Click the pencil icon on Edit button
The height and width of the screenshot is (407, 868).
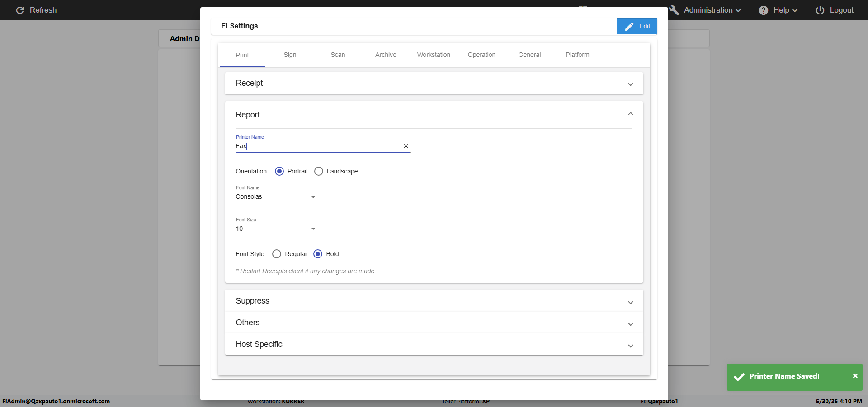(629, 27)
